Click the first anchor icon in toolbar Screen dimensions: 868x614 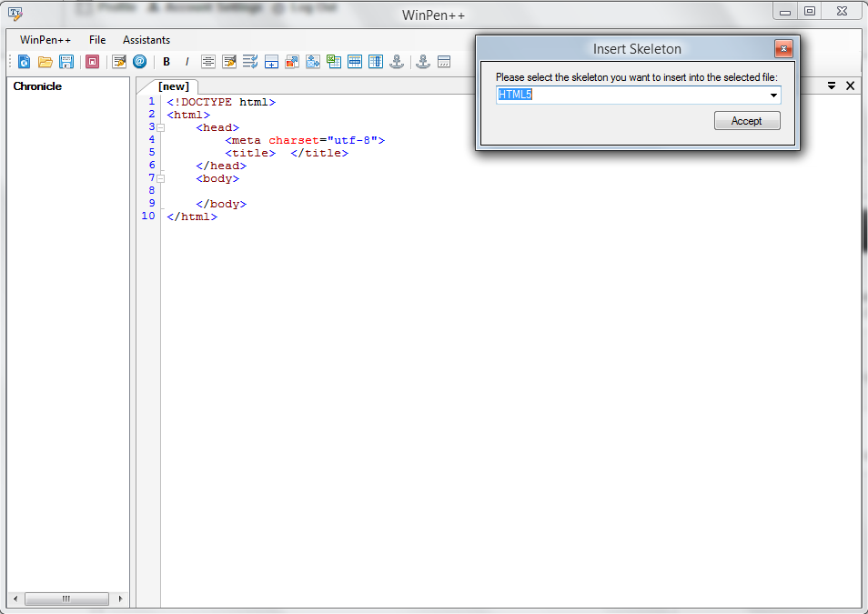tap(396, 62)
